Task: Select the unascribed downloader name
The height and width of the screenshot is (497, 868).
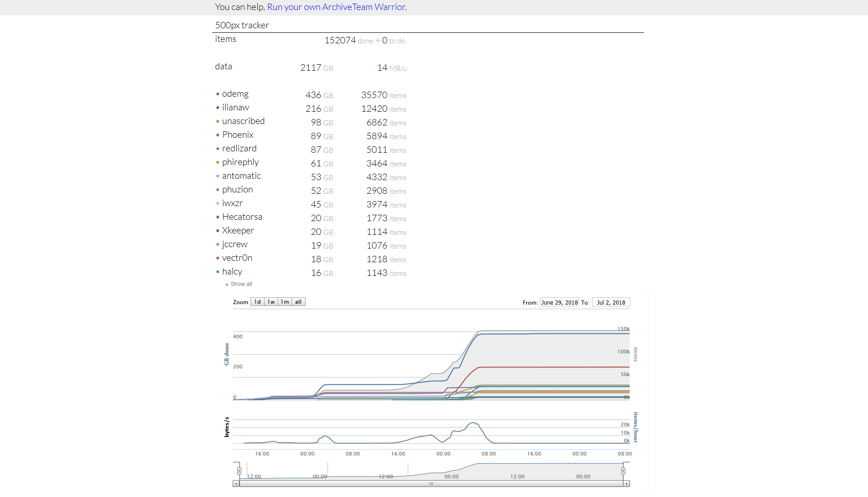Action: click(243, 121)
